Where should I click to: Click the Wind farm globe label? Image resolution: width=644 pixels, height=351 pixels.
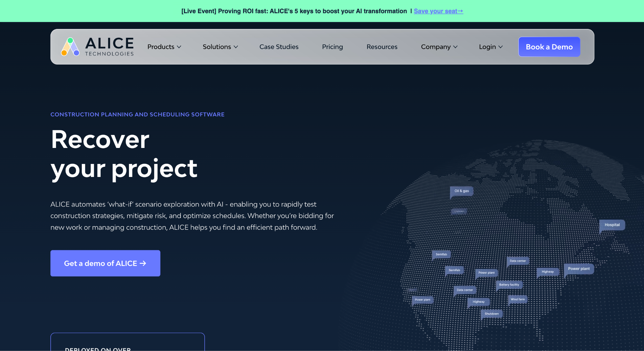pyautogui.click(x=518, y=299)
